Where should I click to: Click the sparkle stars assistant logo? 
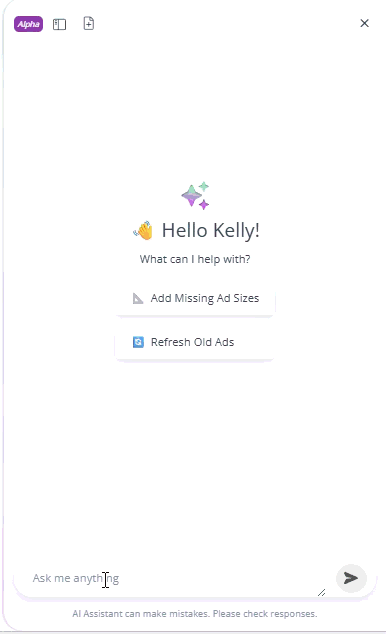195,196
